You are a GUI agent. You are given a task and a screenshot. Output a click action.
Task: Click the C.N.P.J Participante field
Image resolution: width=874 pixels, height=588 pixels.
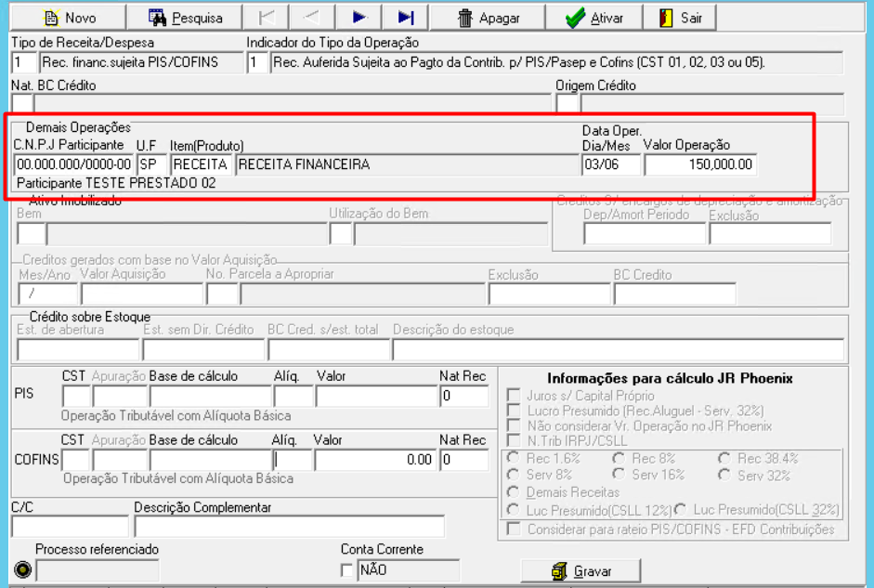point(73,164)
